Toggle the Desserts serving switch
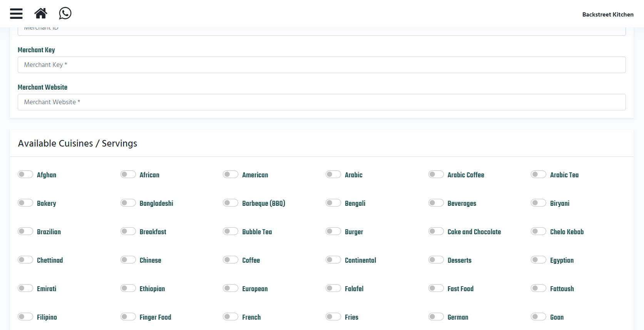Viewport: 644px width, 330px height. pyautogui.click(x=436, y=260)
